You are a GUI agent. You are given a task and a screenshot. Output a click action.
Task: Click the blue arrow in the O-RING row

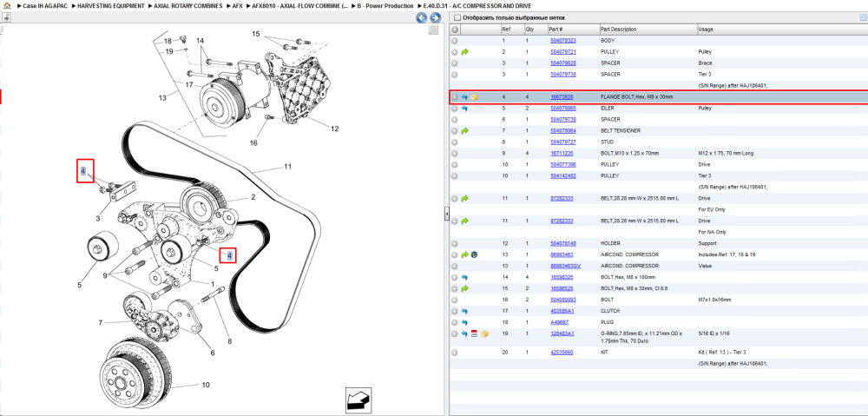click(x=464, y=333)
